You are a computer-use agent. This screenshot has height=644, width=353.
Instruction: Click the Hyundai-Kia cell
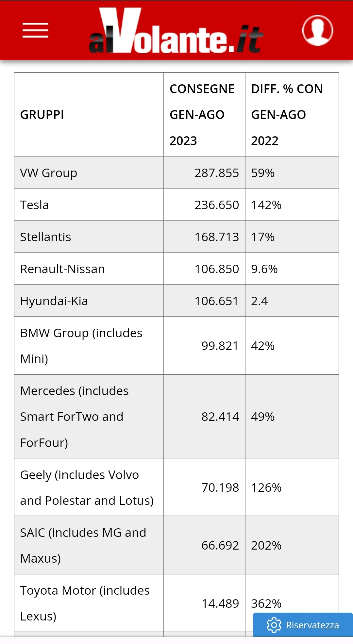(x=89, y=301)
